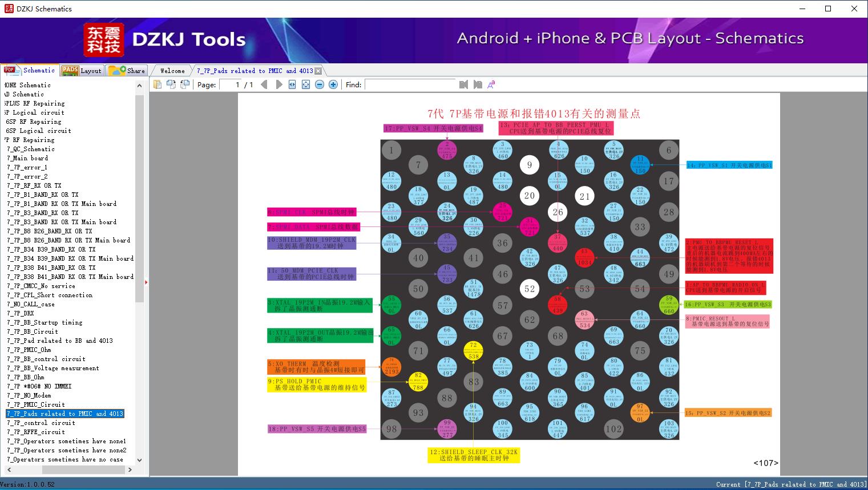
Task: Click the DZKJ Schematics title bar app icon
Action: click(x=9, y=9)
